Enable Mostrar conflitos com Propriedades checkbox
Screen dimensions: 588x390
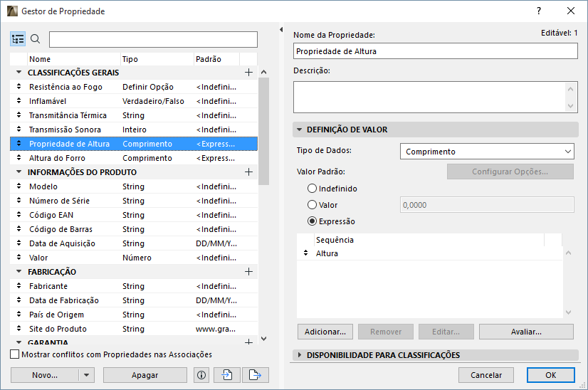15,354
